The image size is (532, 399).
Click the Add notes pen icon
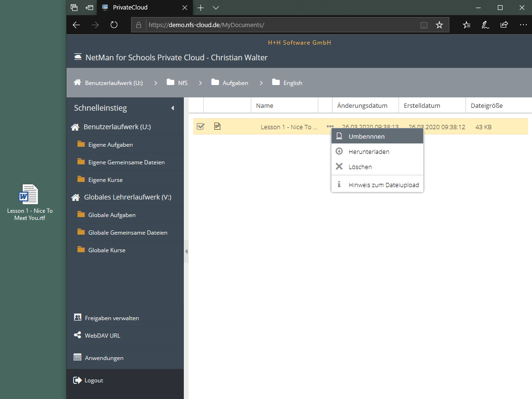click(x=485, y=25)
